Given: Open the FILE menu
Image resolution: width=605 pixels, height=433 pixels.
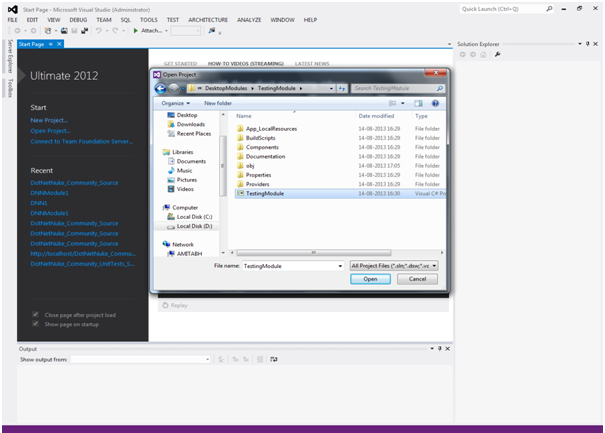Looking at the screenshot, I should click(x=12, y=20).
